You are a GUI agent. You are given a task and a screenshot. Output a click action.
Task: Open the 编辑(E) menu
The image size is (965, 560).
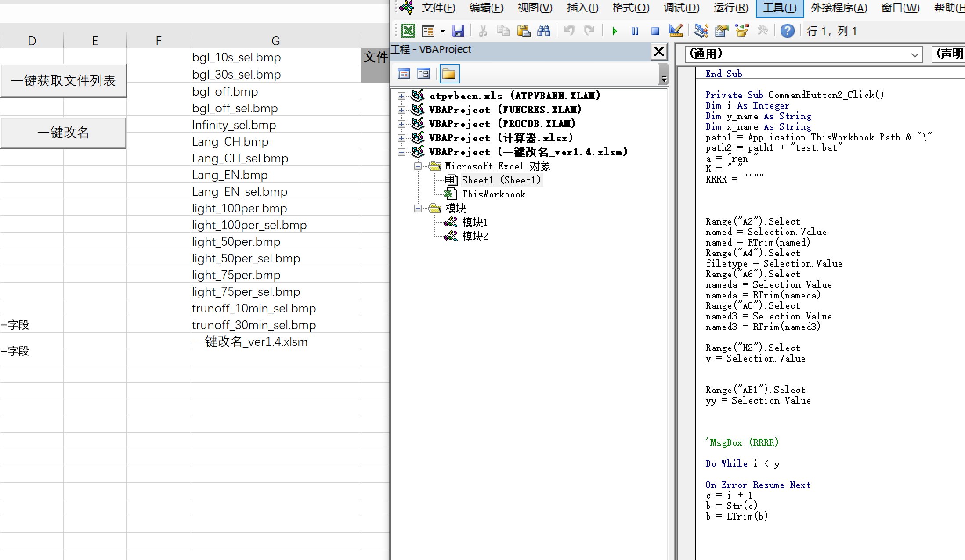[x=486, y=8]
